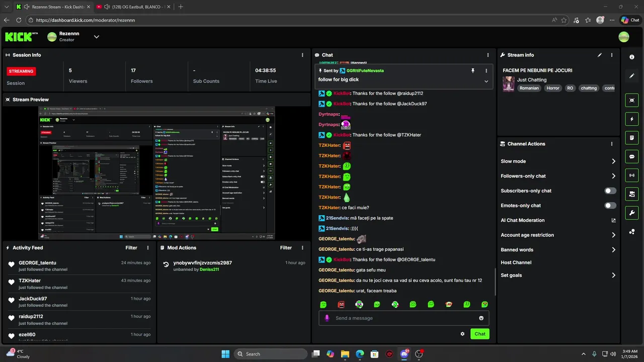Open Mod Actions three-dot menu

[302, 247]
